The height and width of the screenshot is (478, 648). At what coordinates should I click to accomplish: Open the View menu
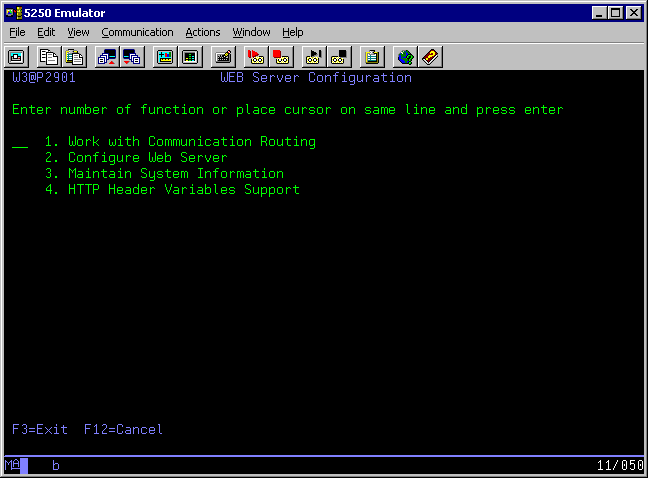[78, 32]
